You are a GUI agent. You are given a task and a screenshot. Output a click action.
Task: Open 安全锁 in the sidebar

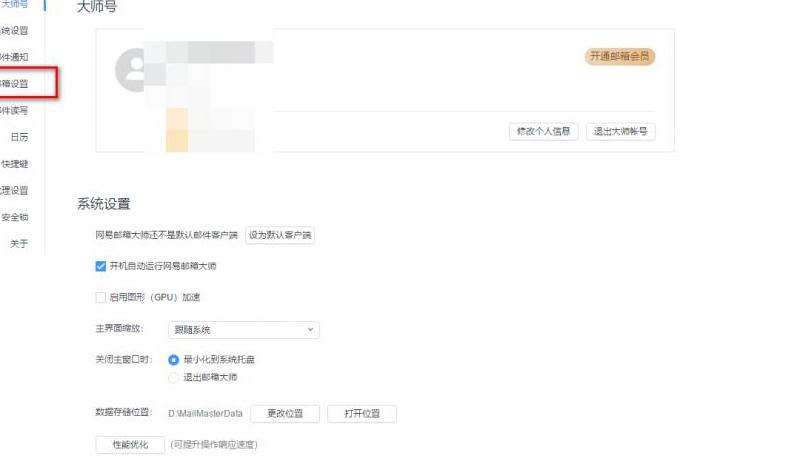(14, 217)
